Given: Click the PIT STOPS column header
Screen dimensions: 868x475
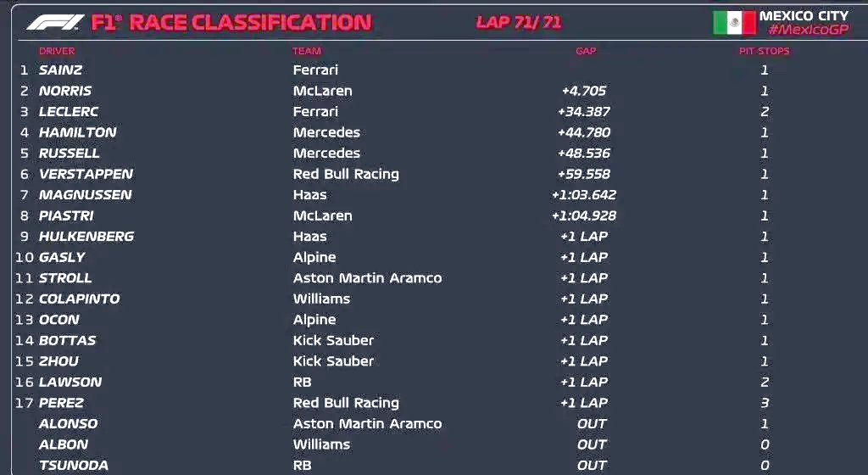Looking at the screenshot, I should pos(764,51).
